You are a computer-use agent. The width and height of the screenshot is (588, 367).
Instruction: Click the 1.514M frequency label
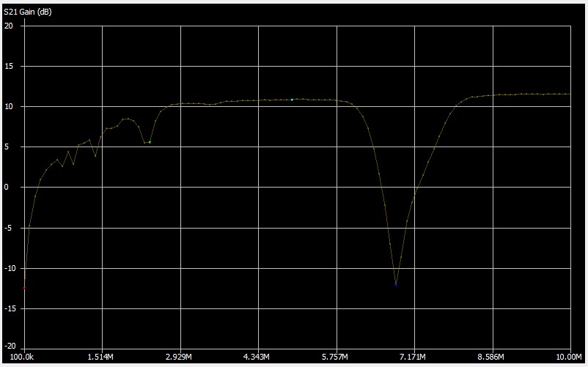(100, 357)
